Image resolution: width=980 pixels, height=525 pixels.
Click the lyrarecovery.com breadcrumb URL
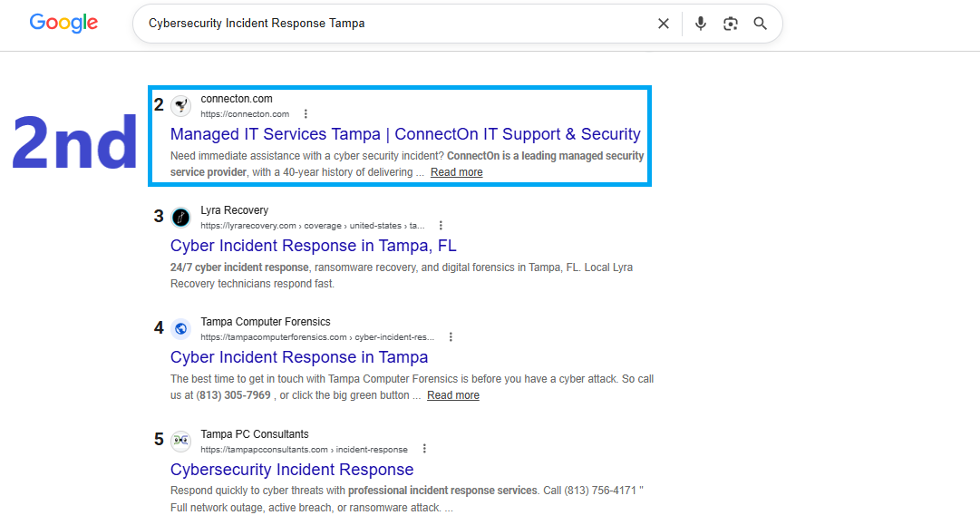pyautogui.click(x=313, y=226)
